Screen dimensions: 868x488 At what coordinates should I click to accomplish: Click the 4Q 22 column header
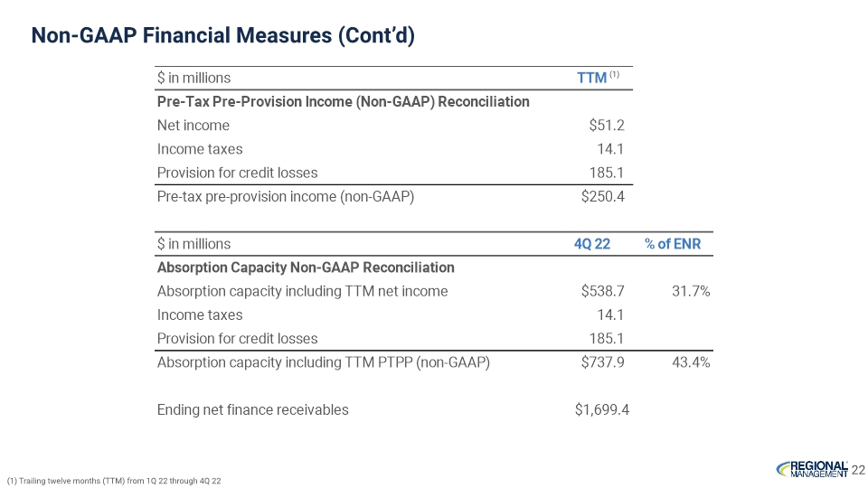click(592, 244)
